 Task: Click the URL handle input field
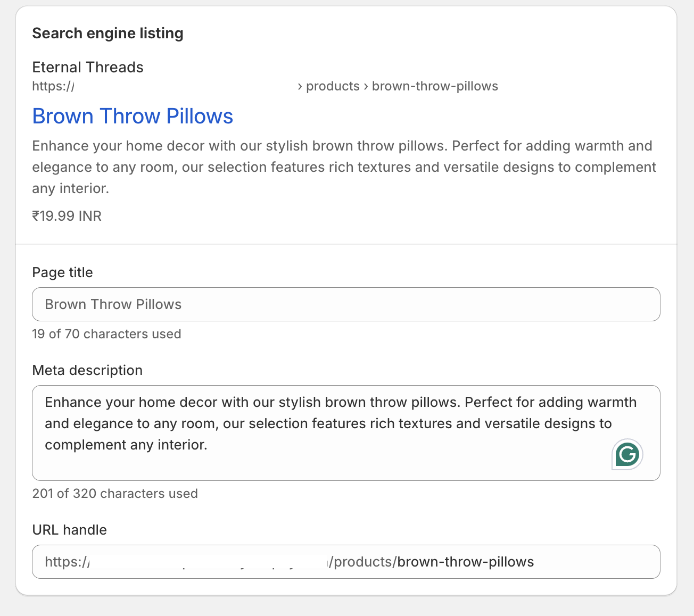[x=346, y=562]
